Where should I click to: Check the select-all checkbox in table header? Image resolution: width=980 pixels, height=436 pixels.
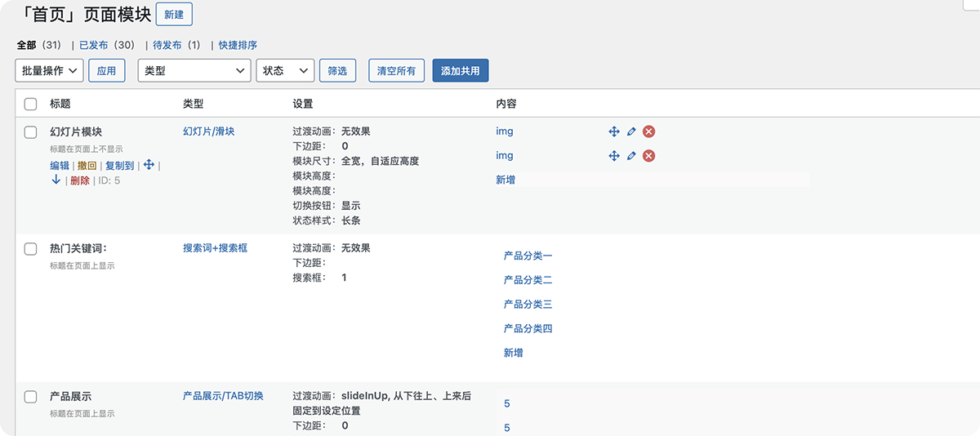tap(31, 104)
